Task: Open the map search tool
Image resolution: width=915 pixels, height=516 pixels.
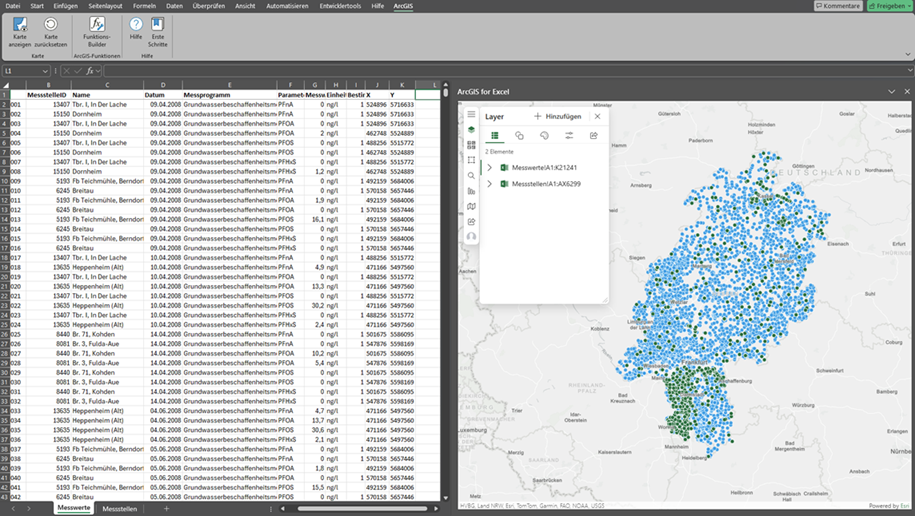Action: pyautogui.click(x=472, y=176)
